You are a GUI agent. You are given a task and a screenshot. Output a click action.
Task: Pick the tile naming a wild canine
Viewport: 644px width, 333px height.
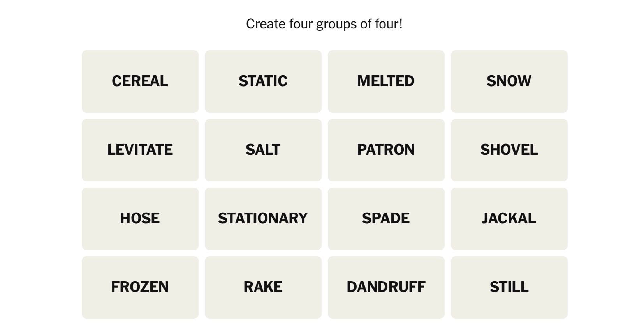[x=509, y=218]
